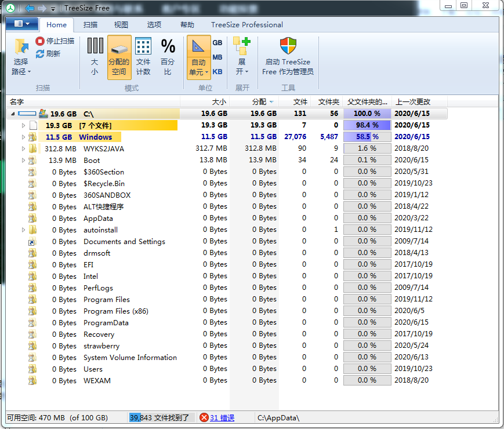Open the Options (选项) ribbon tab
504x429 pixels.
(x=154, y=25)
